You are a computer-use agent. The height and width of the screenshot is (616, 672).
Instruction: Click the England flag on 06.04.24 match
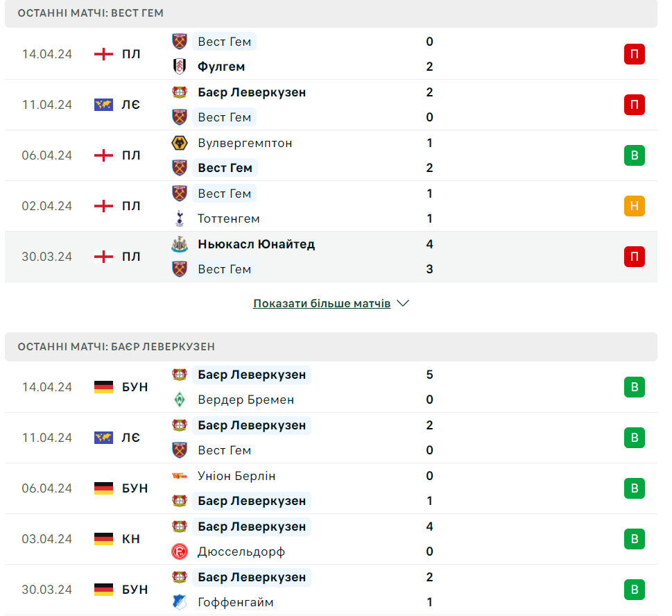pos(103,155)
